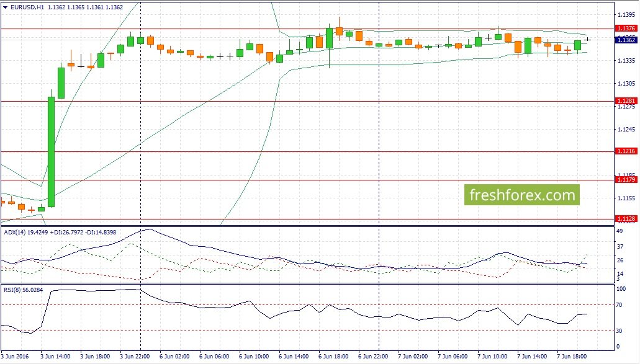Click the RSI scale value 0
This screenshot has height=364, width=640.
tap(618, 347)
